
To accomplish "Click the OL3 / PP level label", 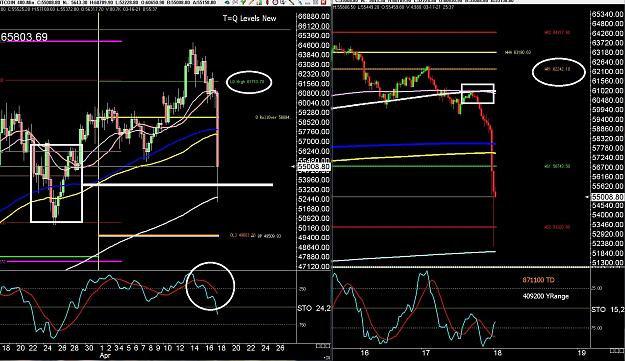I will pos(255,235).
